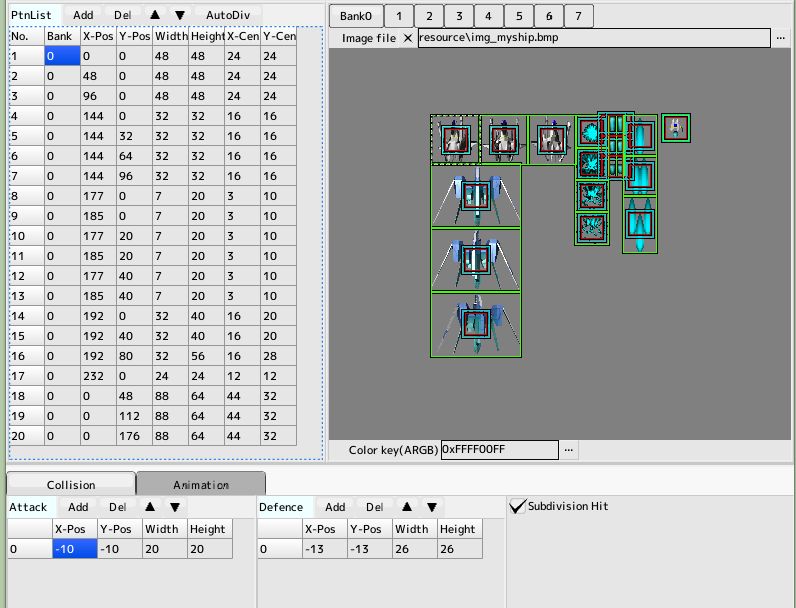Select first ship sprite with dashed outline
The image size is (796, 608).
(x=454, y=140)
